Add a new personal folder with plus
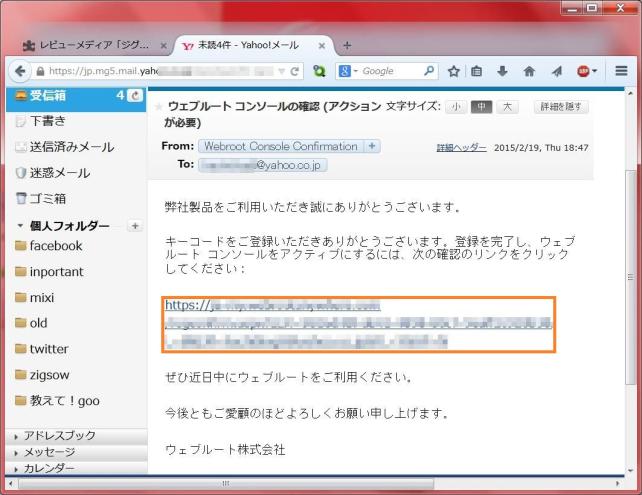Viewport: 642px width, 495px height. (135, 226)
